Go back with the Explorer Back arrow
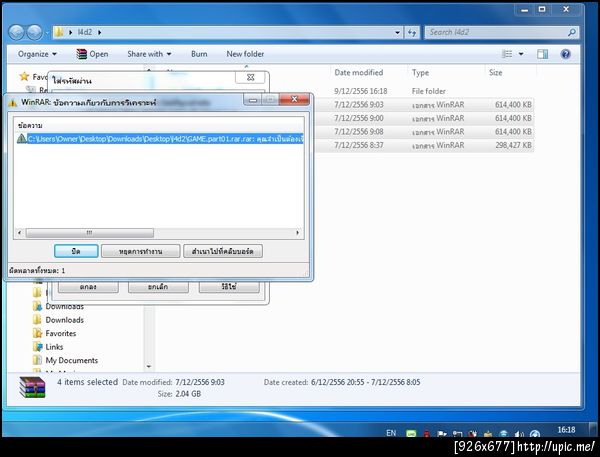The height and width of the screenshot is (457, 600). coord(16,32)
